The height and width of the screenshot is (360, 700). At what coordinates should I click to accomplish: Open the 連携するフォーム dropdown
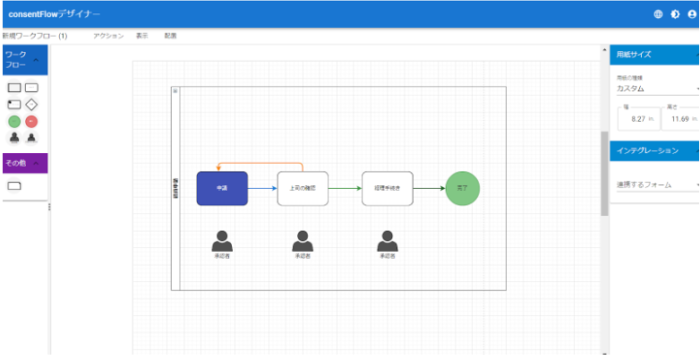[657, 185]
